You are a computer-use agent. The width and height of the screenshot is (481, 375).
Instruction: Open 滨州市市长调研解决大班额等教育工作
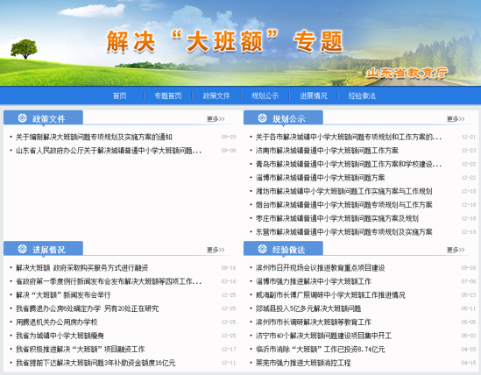point(314,322)
